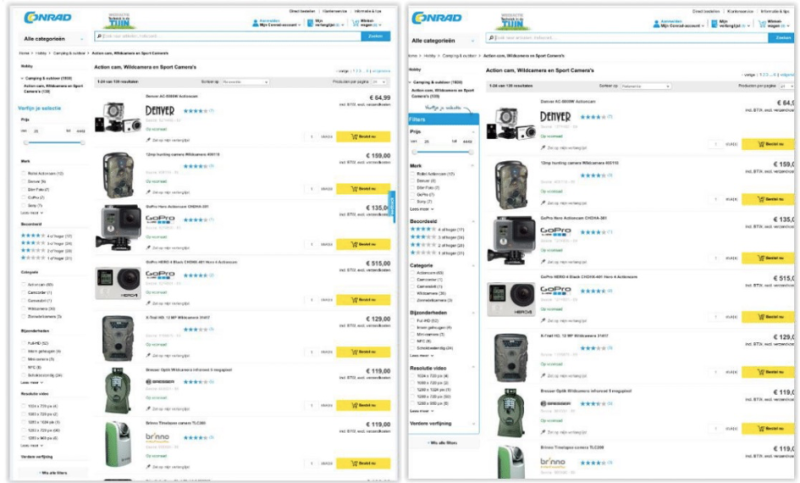Click Camping & outdoor breadcrumb on right page
This screenshot has height=483, width=800.
[459, 56]
